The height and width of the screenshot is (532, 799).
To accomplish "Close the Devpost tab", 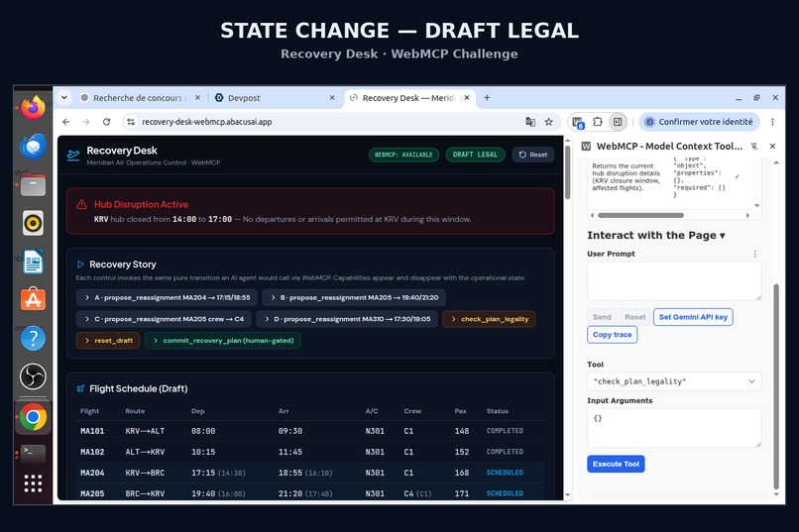I will pos(332,98).
